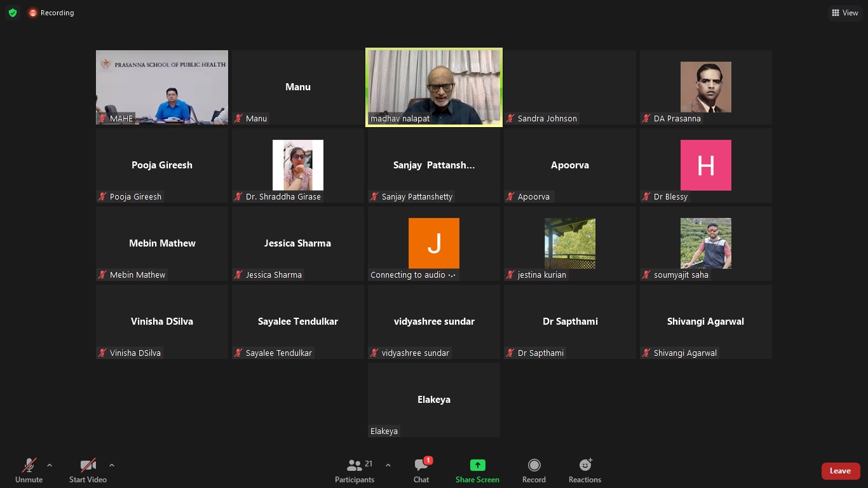Expand video options arrow next to Start Video

coord(112,465)
